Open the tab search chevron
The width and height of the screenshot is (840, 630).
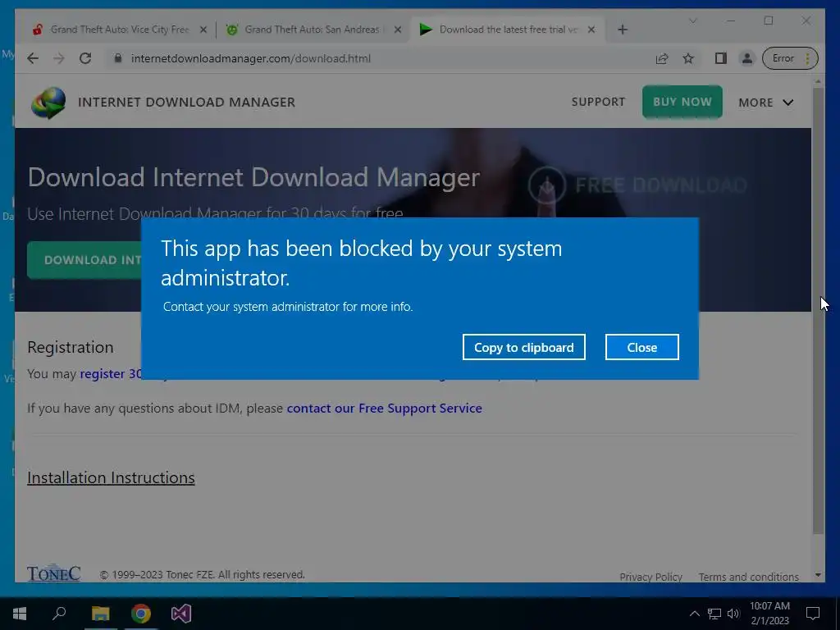(692, 21)
